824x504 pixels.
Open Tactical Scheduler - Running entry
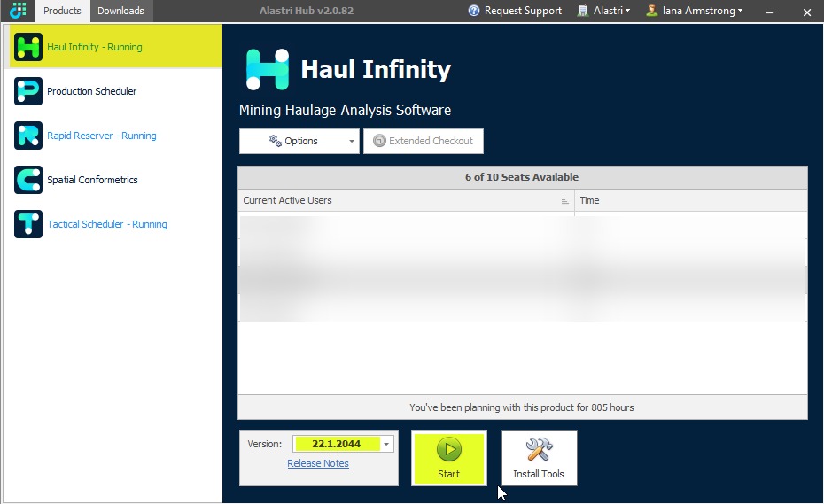tap(113, 224)
